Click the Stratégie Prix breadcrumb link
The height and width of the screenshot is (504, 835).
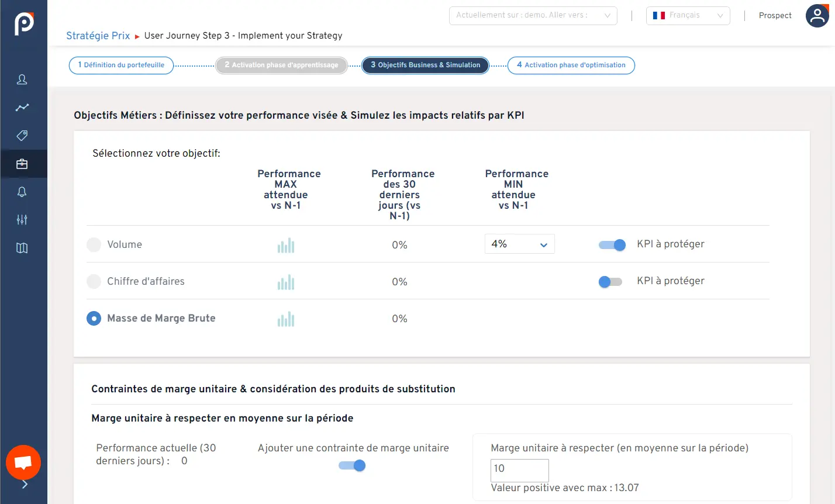98,36
